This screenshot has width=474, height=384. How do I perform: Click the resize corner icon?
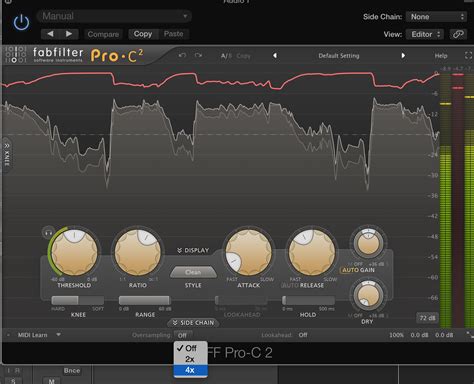[x=469, y=335]
